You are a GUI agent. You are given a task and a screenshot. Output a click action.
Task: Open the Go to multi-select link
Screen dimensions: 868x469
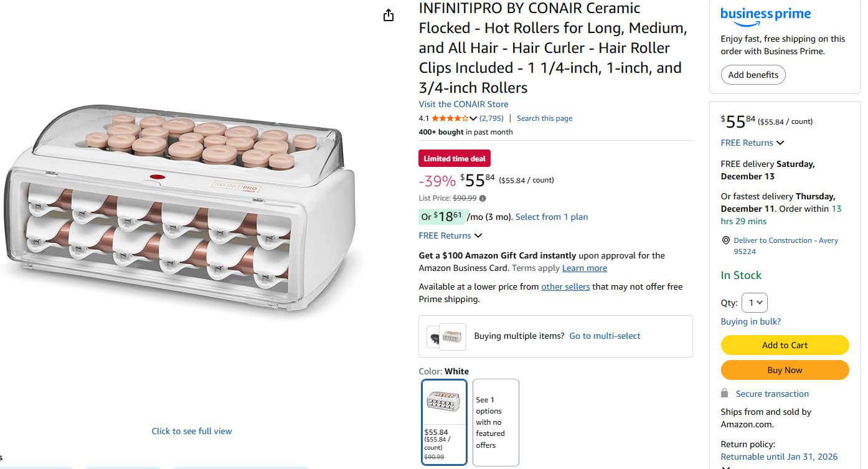click(605, 336)
